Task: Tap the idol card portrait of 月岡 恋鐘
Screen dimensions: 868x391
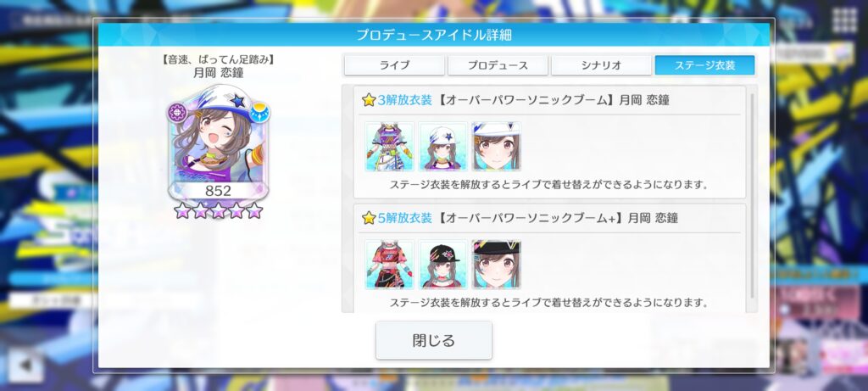Action: pos(219,142)
